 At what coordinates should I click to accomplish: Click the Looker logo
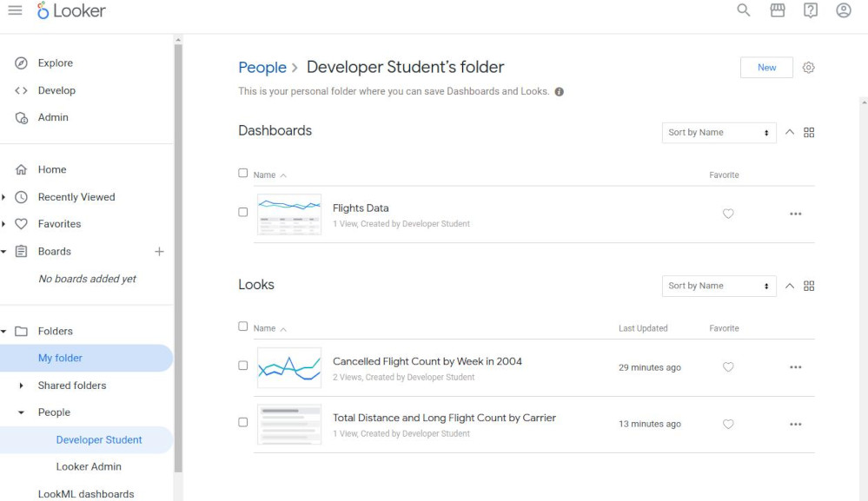click(x=71, y=10)
